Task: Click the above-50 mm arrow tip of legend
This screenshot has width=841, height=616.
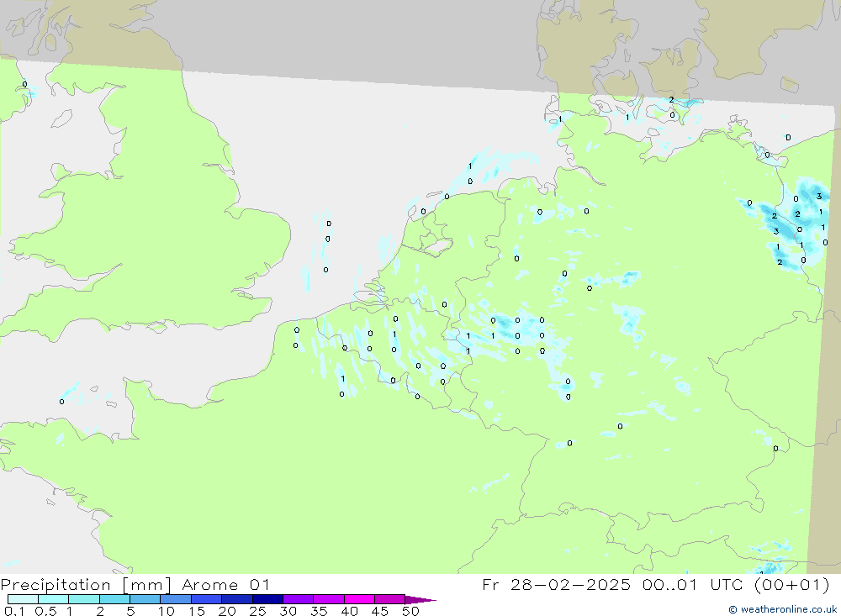Action: click(420, 600)
